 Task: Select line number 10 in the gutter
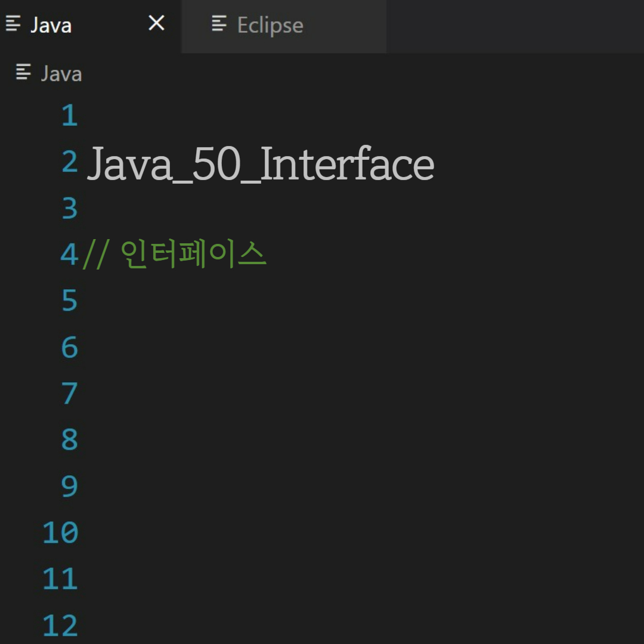pyautogui.click(x=60, y=532)
